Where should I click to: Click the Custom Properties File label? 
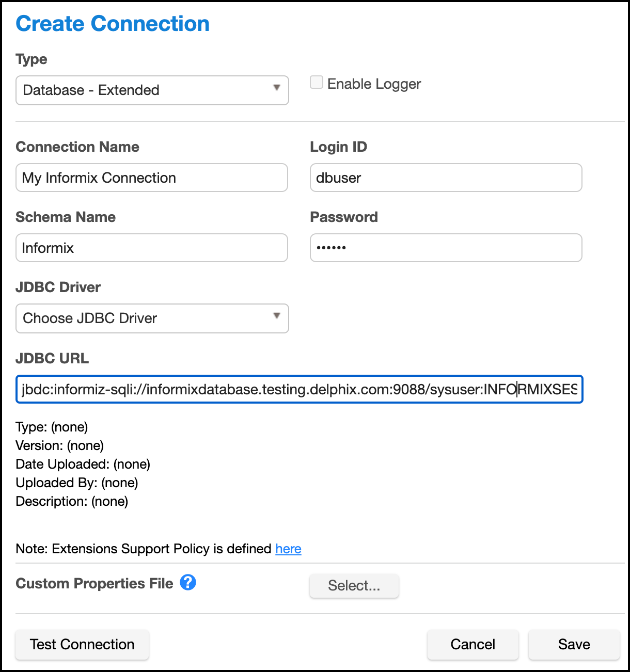click(94, 584)
